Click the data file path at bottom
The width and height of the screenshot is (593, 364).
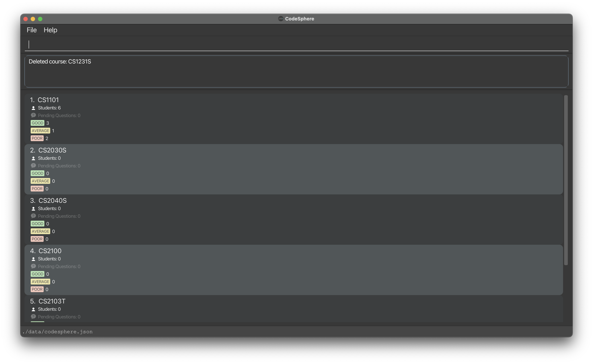pyautogui.click(x=59, y=331)
